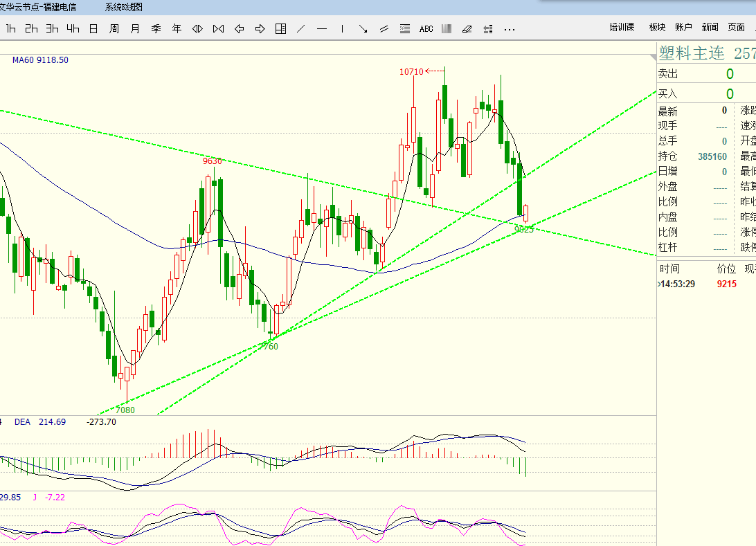Click the right arrow navigation icon

(260, 29)
